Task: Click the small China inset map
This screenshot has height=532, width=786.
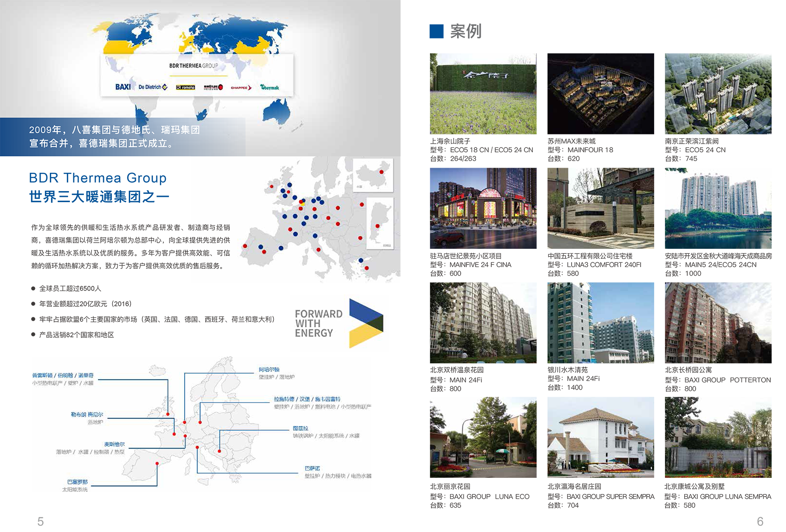Action: [x=373, y=175]
